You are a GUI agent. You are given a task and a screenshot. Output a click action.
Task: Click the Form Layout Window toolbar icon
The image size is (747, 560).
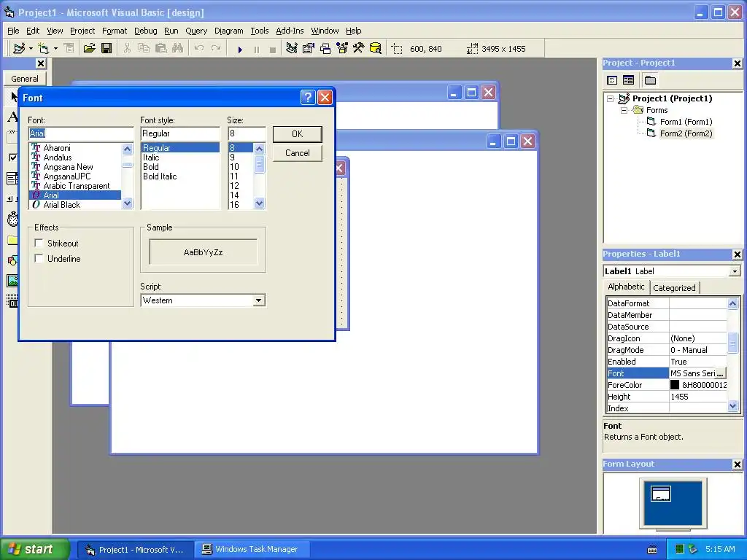325,48
